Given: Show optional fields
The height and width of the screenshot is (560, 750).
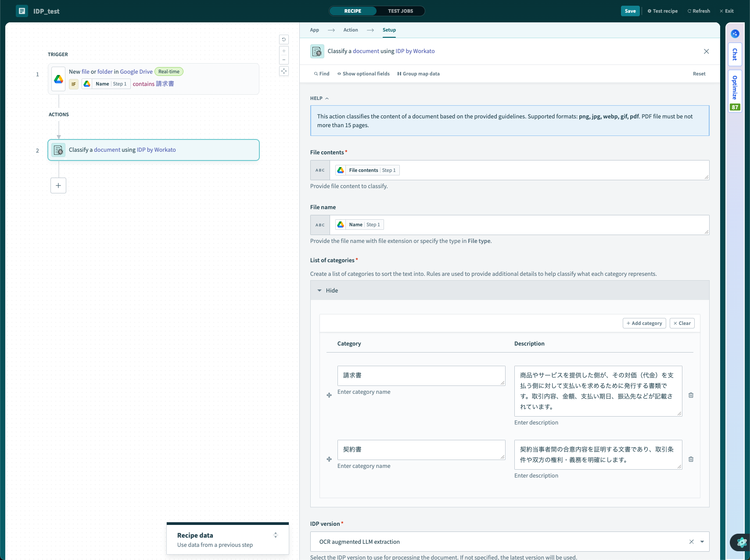Looking at the screenshot, I should click(363, 74).
